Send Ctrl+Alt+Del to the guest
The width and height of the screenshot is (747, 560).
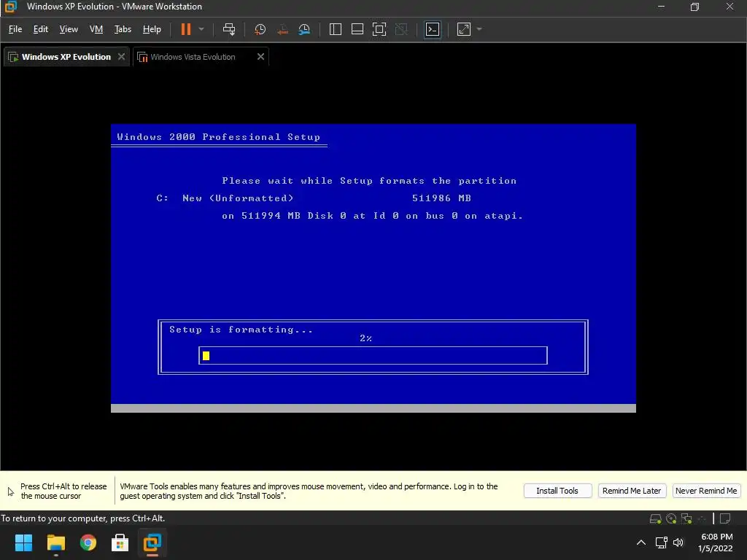click(229, 29)
